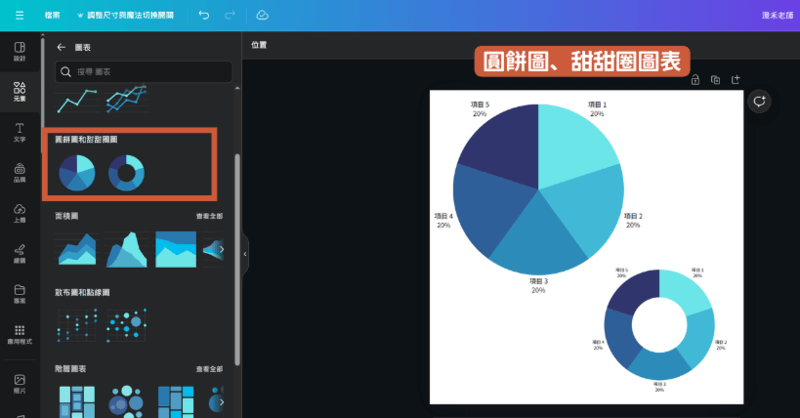Toggle the page lock icon above canvas
Viewport: 800px width, 418px height.
click(x=694, y=80)
